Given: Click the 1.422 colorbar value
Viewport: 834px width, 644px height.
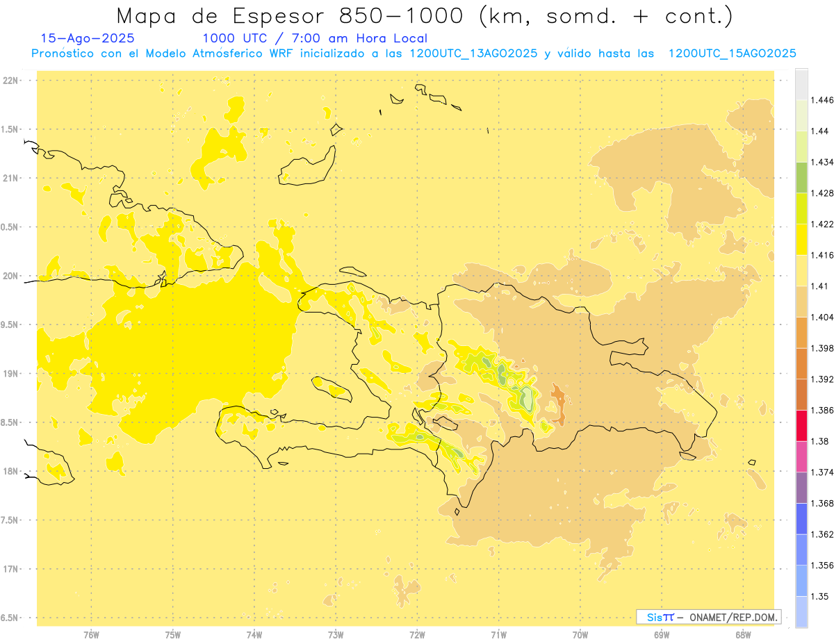Looking at the screenshot, I should click(822, 224).
